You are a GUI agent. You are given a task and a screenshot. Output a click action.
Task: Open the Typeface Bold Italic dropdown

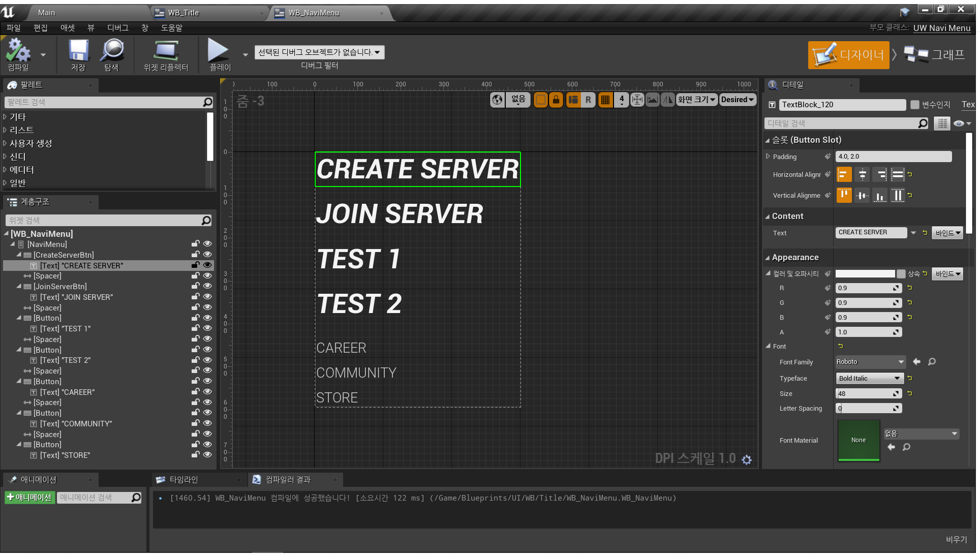pos(870,378)
